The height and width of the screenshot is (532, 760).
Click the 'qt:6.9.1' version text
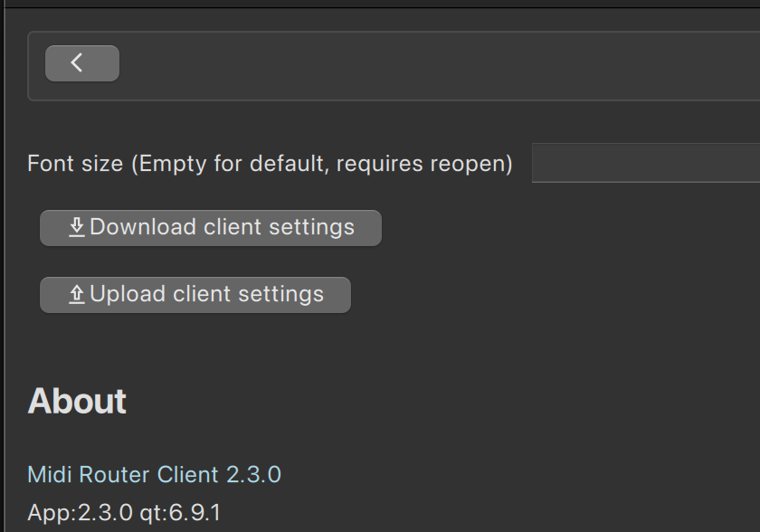click(x=180, y=513)
